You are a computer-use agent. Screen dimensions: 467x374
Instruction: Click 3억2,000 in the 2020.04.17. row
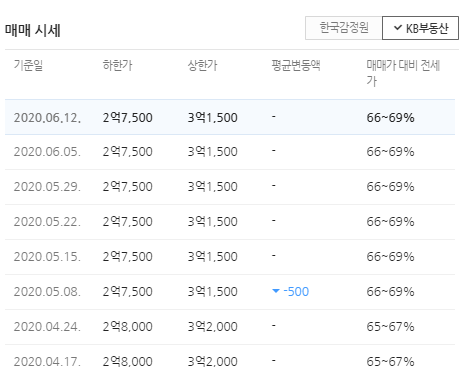click(212, 362)
